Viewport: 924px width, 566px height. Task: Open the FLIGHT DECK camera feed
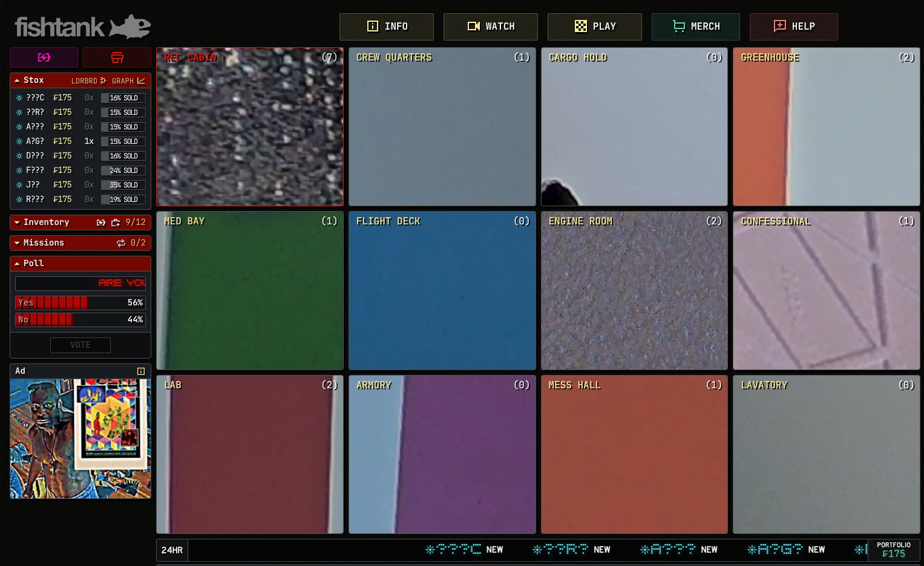pyautogui.click(x=442, y=291)
